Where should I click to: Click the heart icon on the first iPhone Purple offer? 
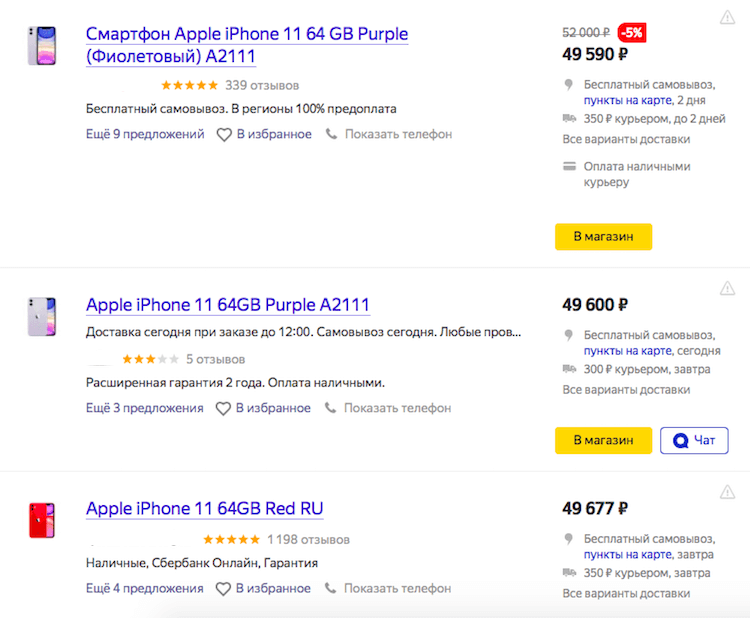[224, 134]
